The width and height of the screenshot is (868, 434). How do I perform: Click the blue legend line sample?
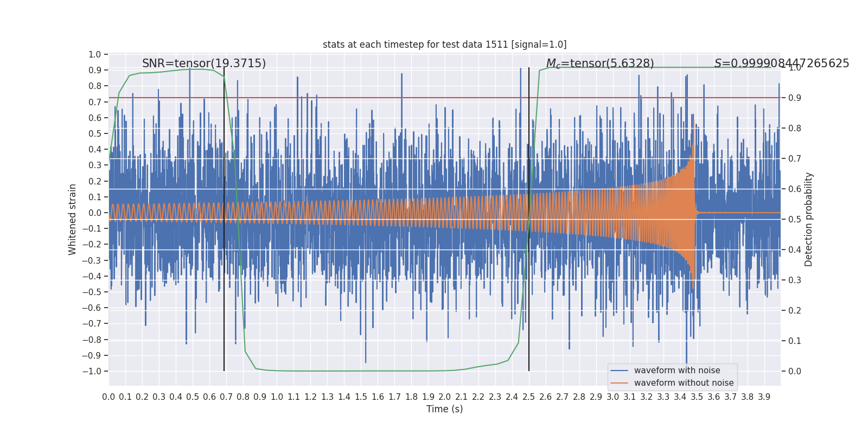tap(619, 371)
